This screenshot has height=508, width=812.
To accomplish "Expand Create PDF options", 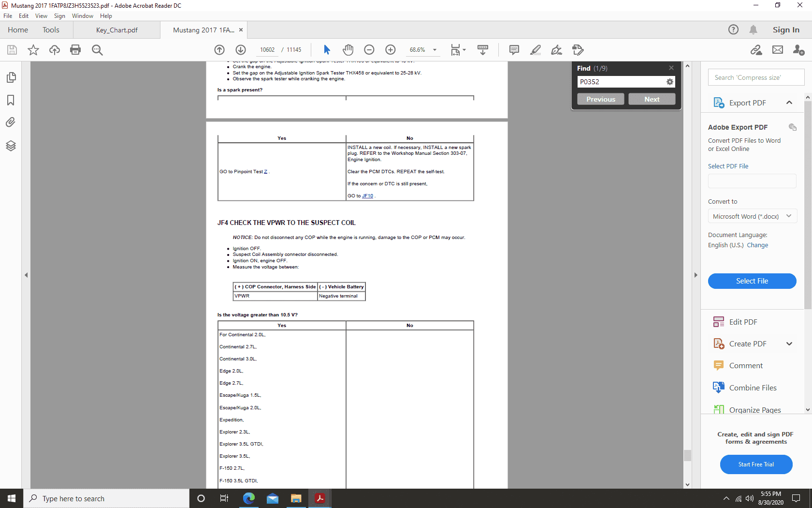I will (x=789, y=344).
